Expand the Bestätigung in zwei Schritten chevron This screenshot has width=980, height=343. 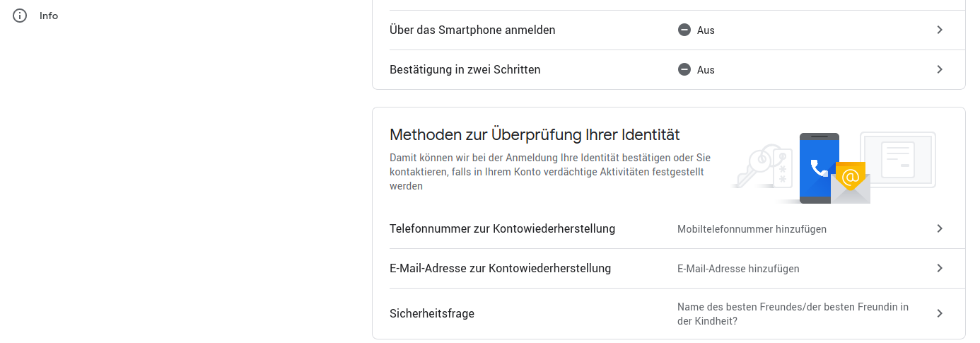click(x=940, y=69)
